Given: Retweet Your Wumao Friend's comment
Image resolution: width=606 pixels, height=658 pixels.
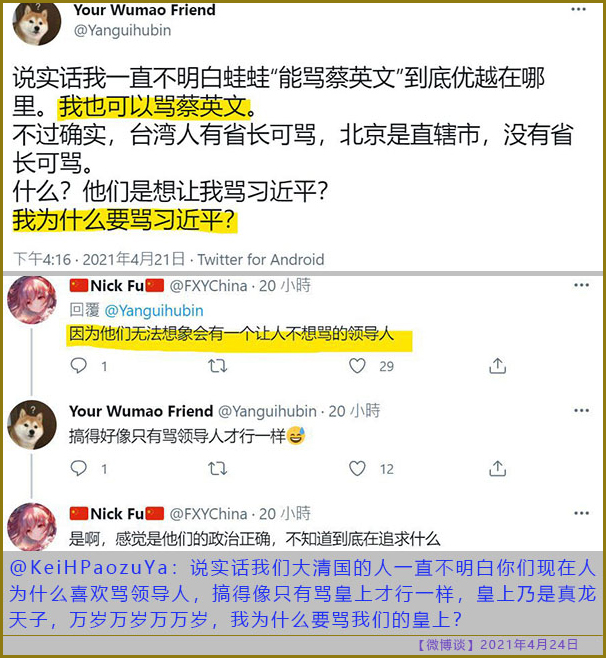Looking at the screenshot, I should pyautogui.click(x=218, y=468).
